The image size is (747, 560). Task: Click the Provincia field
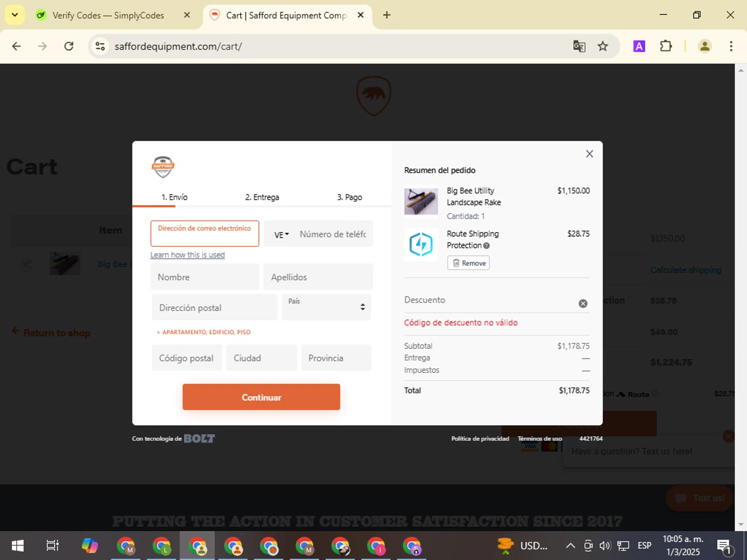pyautogui.click(x=336, y=358)
